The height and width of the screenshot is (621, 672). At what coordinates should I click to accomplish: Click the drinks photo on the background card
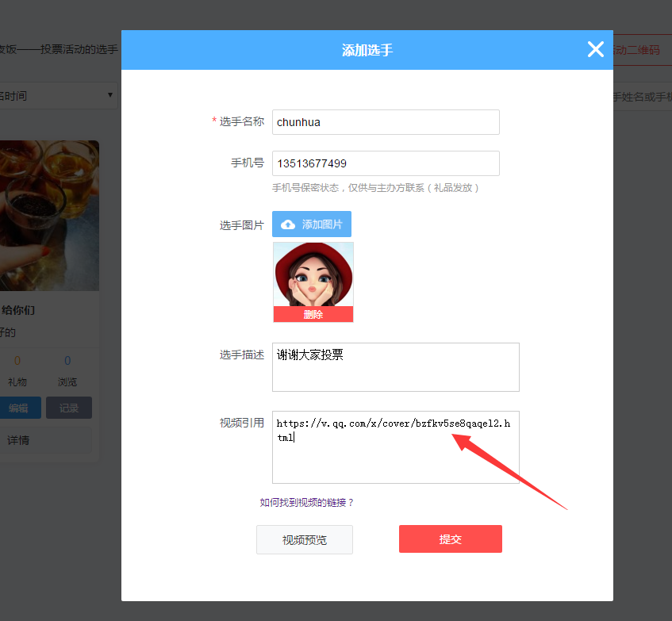coord(49,216)
